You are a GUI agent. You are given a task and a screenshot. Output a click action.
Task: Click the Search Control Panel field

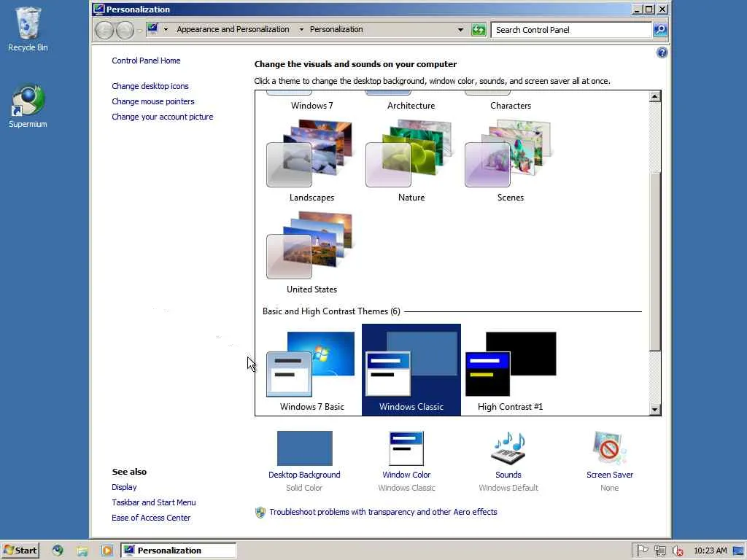(571, 30)
